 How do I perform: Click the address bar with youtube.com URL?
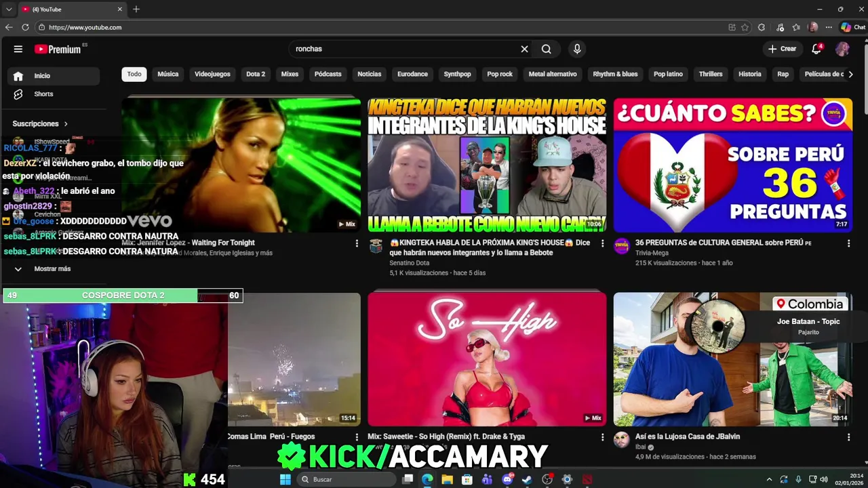click(380, 27)
